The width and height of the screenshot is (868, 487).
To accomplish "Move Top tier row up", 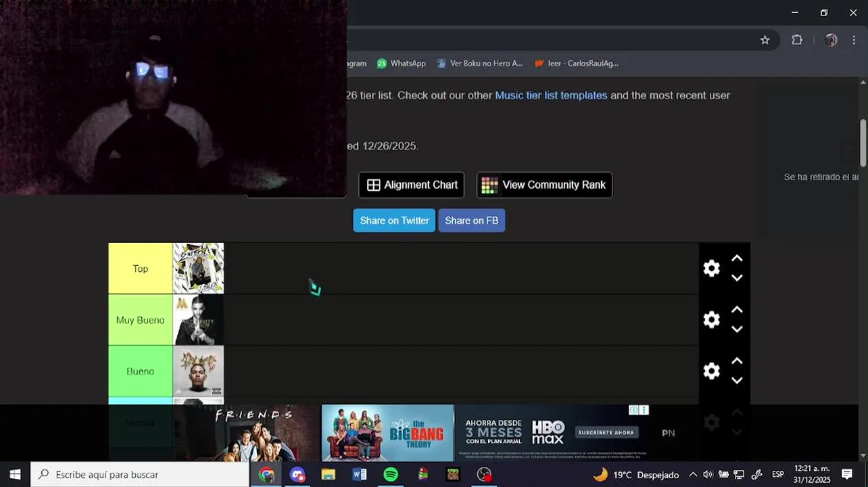I will click(737, 259).
